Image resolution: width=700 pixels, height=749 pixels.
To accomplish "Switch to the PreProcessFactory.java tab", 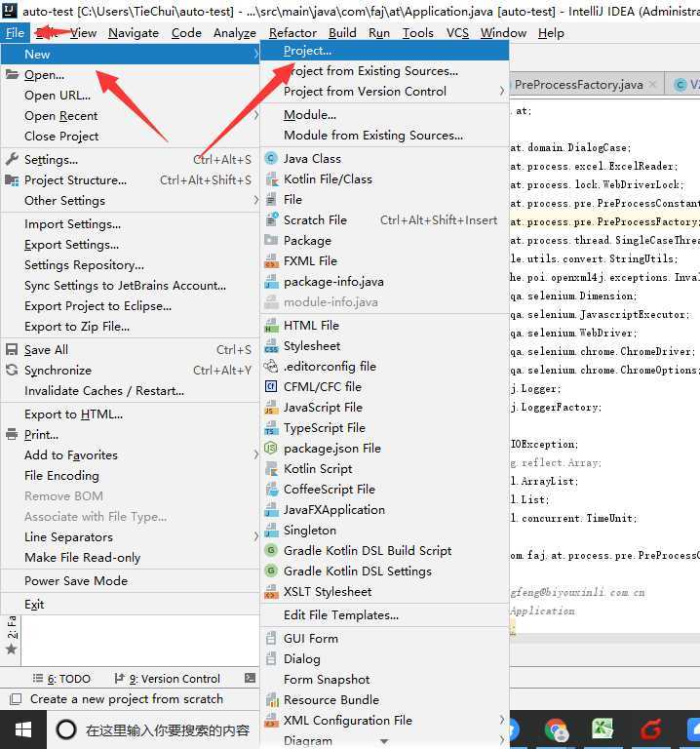I will [x=579, y=85].
